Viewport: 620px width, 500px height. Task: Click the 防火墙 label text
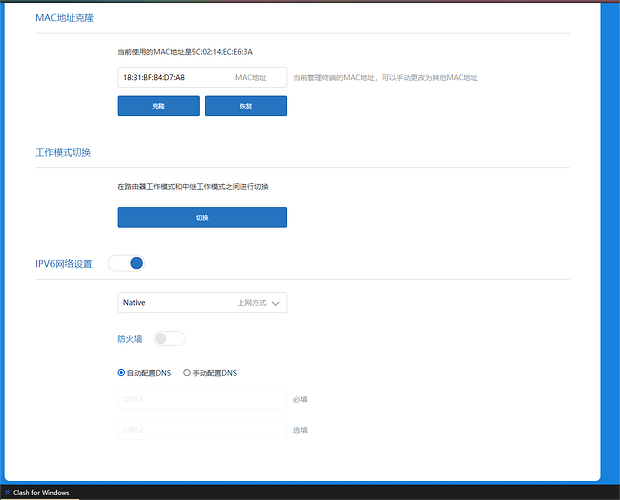pos(130,339)
